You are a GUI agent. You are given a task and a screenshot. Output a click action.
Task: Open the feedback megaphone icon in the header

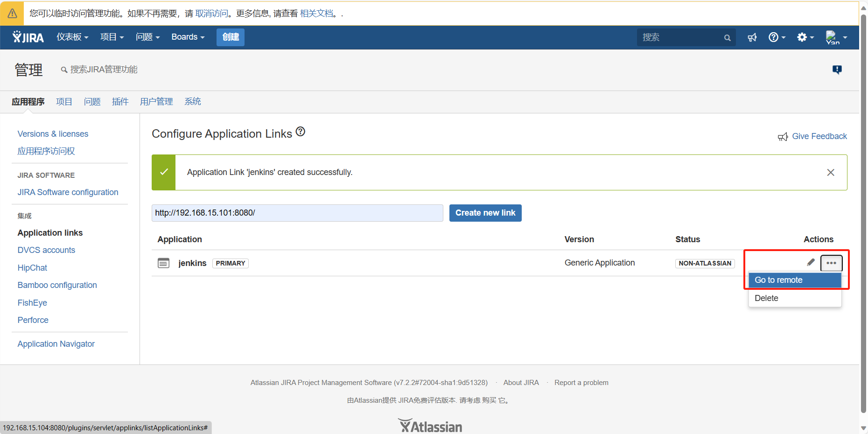[752, 37]
